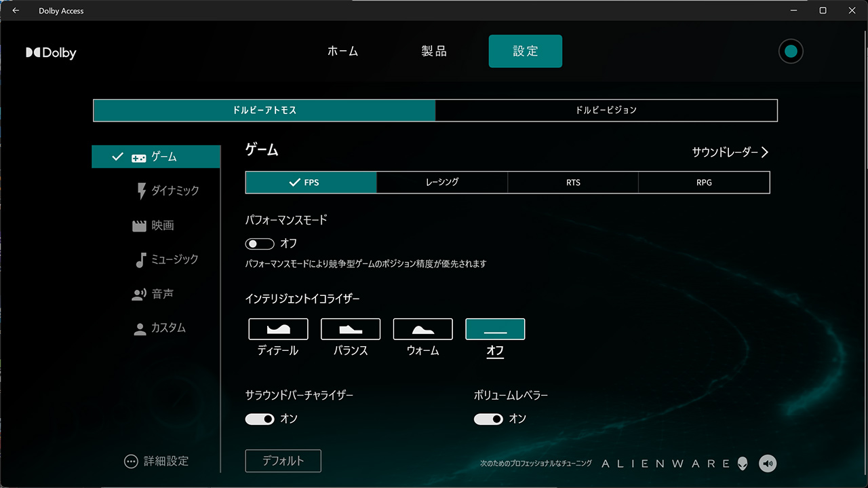Maximize the Dolby Access window
868x488 pixels.
pyautogui.click(x=823, y=11)
